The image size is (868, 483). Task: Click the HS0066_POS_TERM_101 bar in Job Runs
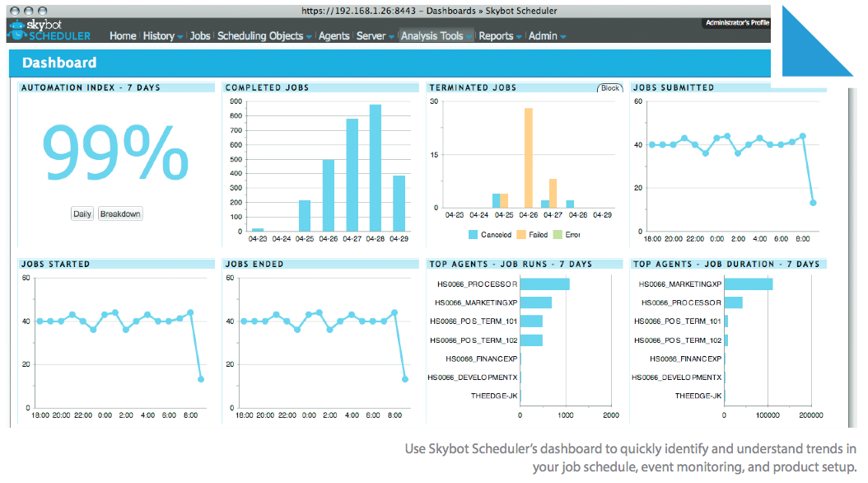(531, 321)
